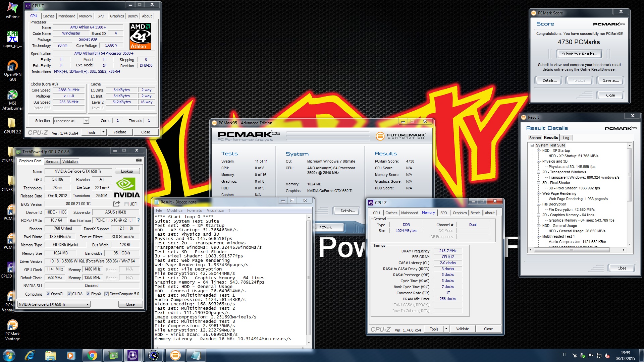Collapse the File Decryption tree node
The height and width of the screenshot is (362, 644).
[x=538, y=204]
